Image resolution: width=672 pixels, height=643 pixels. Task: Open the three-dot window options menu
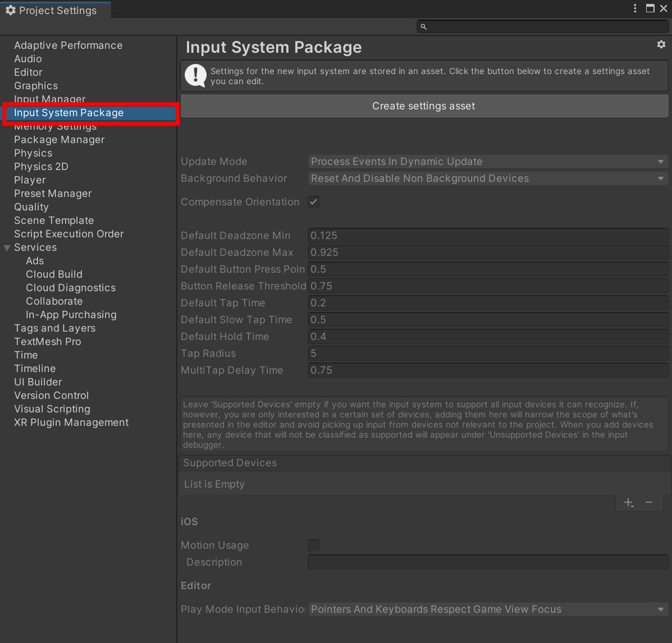tap(635, 8)
